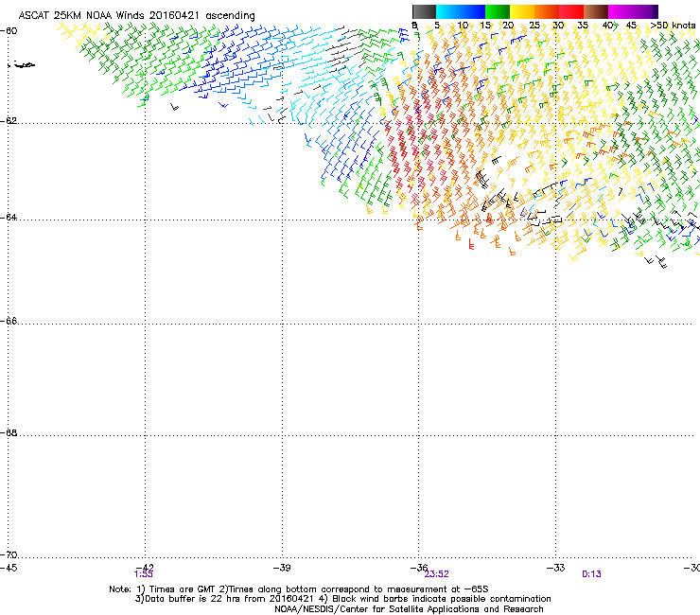Click the purple 0:13 pass time
This screenshot has height=615, width=700.
(x=591, y=574)
